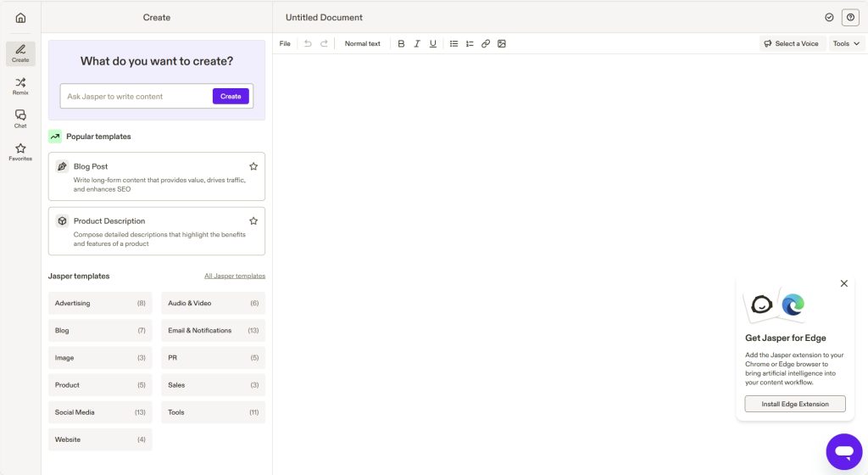Insert a numbered list

click(x=470, y=44)
